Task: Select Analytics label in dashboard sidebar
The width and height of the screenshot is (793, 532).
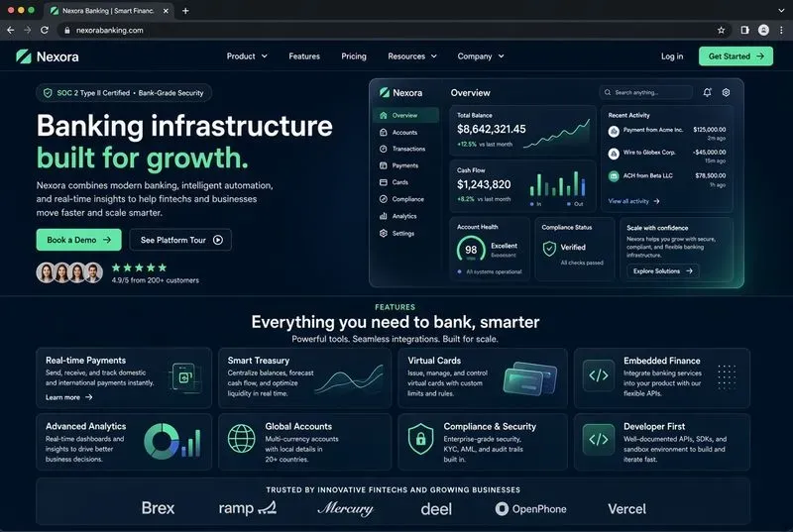Action: 404,216
